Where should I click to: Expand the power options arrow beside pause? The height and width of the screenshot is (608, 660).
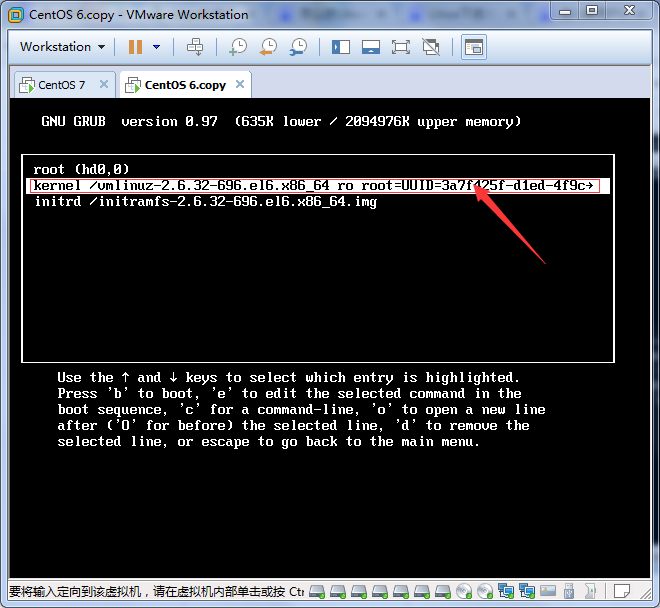pos(157,47)
